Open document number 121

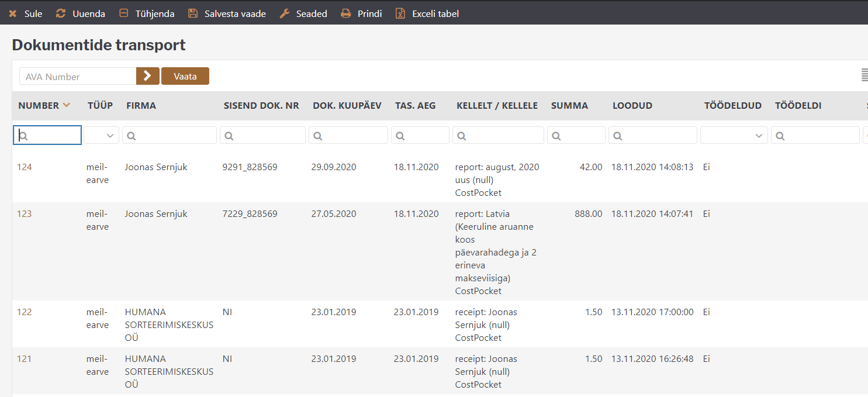(x=25, y=359)
